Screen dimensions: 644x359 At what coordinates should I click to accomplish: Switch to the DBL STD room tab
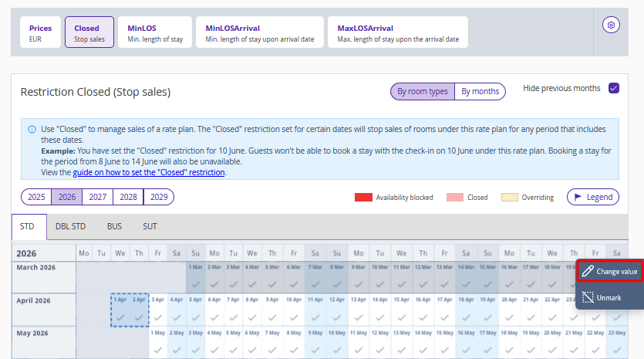(x=71, y=227)
